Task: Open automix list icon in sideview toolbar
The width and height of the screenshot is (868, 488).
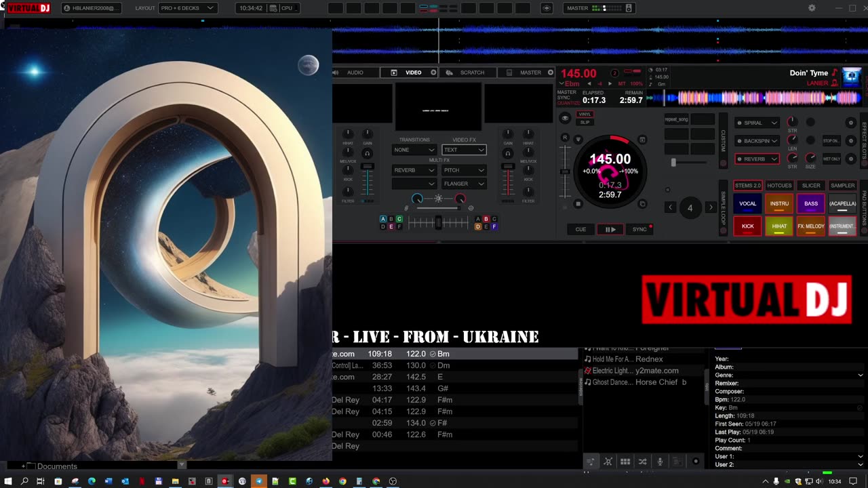Action: 591,462
